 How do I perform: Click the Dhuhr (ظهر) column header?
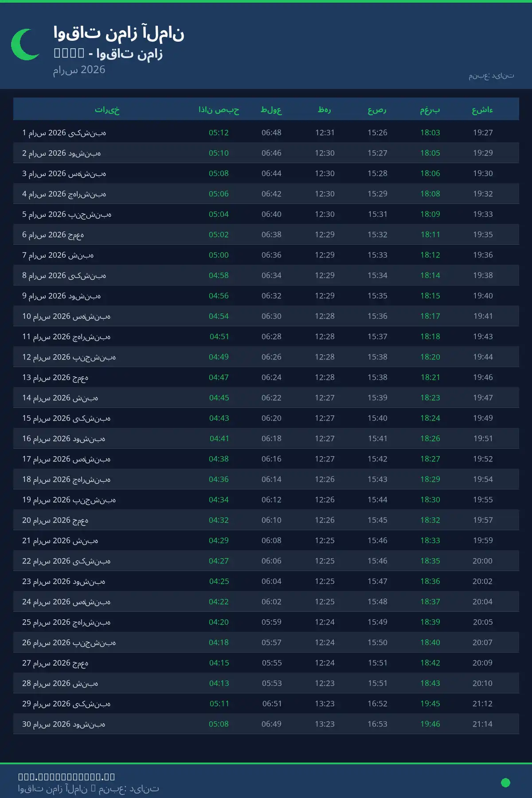325,110
